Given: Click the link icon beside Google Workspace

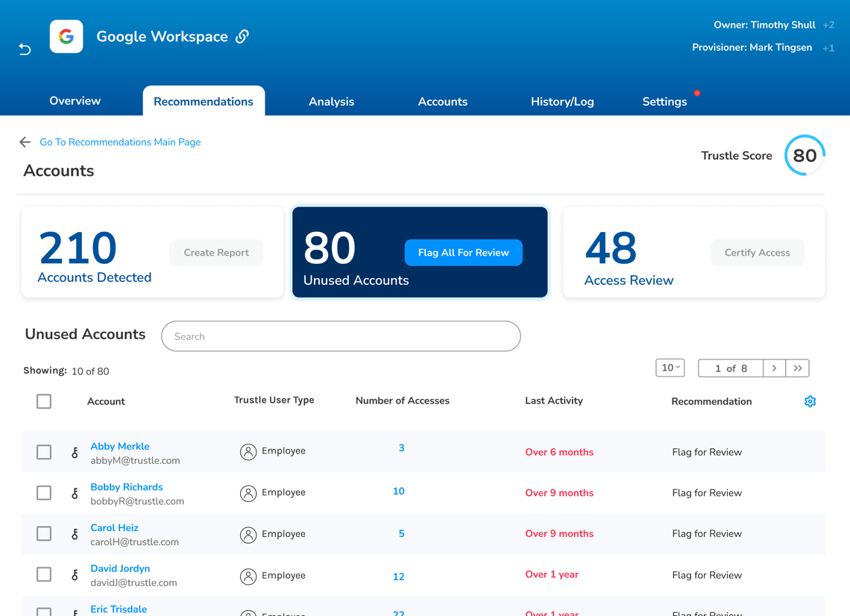Looking at the screenshot, I should [242, 37].
